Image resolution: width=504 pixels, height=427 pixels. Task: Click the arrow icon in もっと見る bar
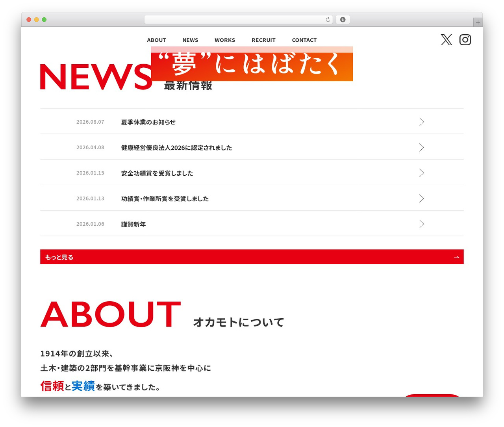456,257
